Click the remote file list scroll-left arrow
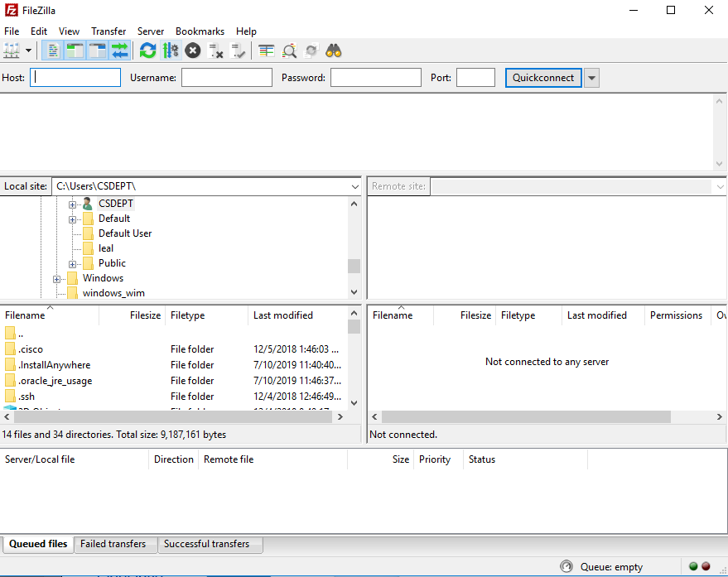The width and height of the screenshot is (728, 577). pyautogui.click(x=374, y=417)
